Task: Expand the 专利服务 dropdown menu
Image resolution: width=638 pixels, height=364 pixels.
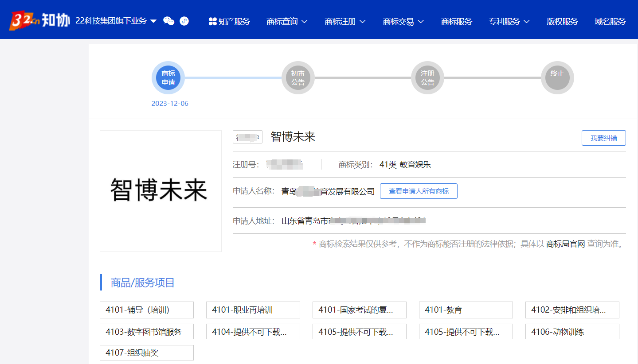Action: tap(509, 21)
